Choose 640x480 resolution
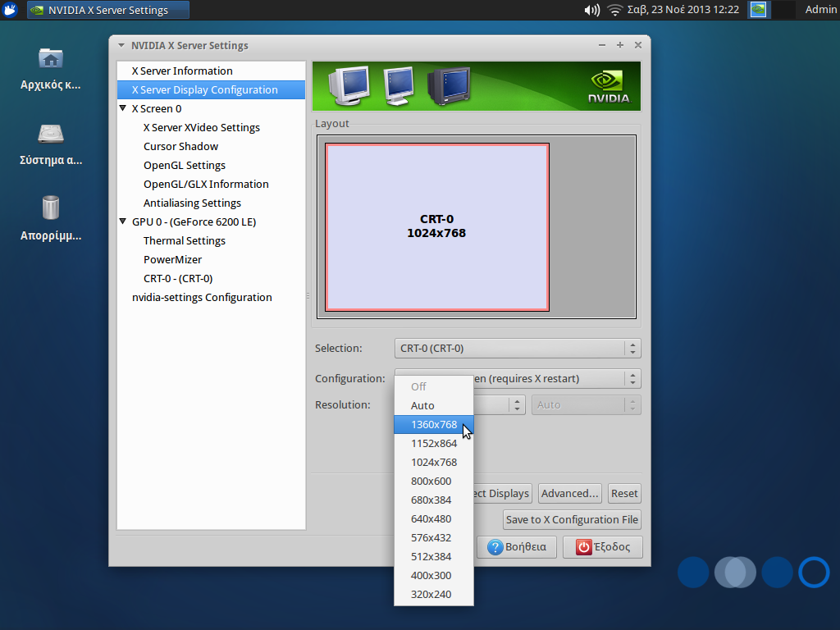The width and height of the screenshot is (840, 630). (434, 518)
